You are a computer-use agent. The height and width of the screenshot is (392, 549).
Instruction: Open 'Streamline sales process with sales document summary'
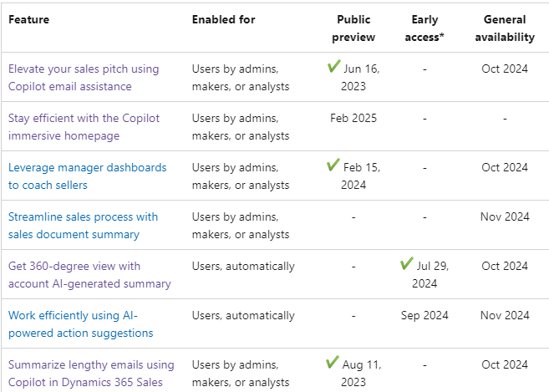(83, 226)
